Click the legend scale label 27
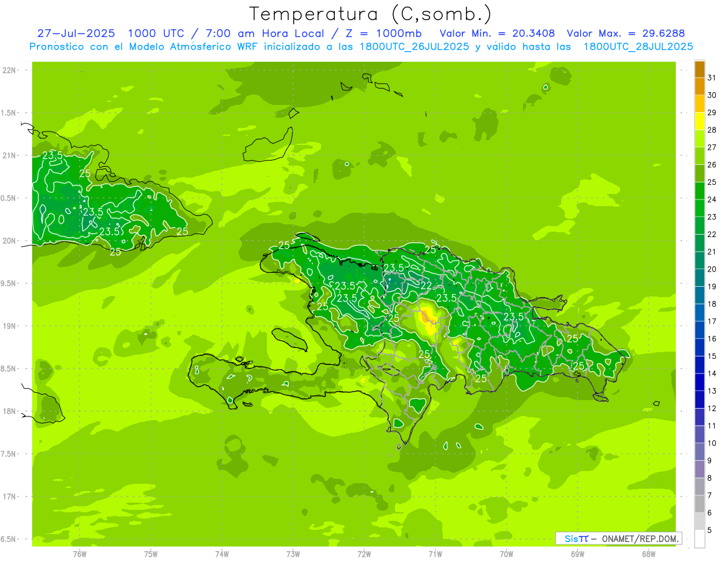Image resolution: width=728 pixels, height=562 pixels. pyautogui.click(x=712, y=147)
